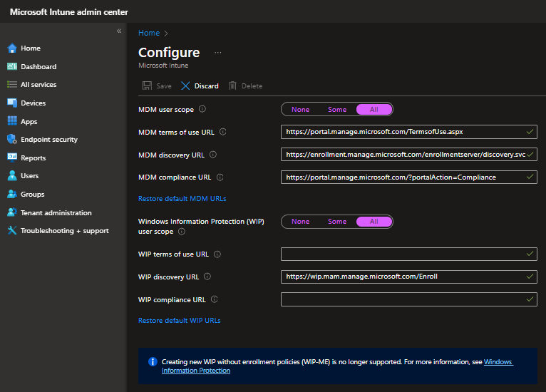This screenshot has height=392, width=546.
Task: Click the empty WIP terms of use URL field
Action: [409, 254]
